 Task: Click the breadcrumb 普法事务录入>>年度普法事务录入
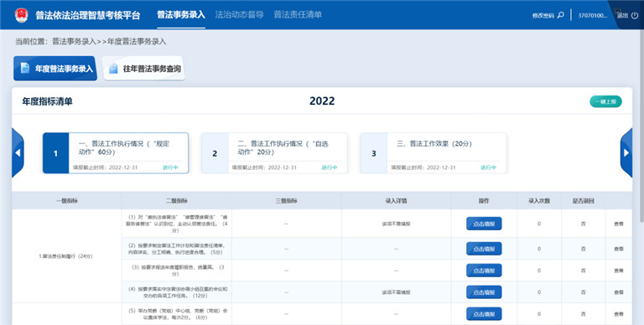[x=109, y=41]
